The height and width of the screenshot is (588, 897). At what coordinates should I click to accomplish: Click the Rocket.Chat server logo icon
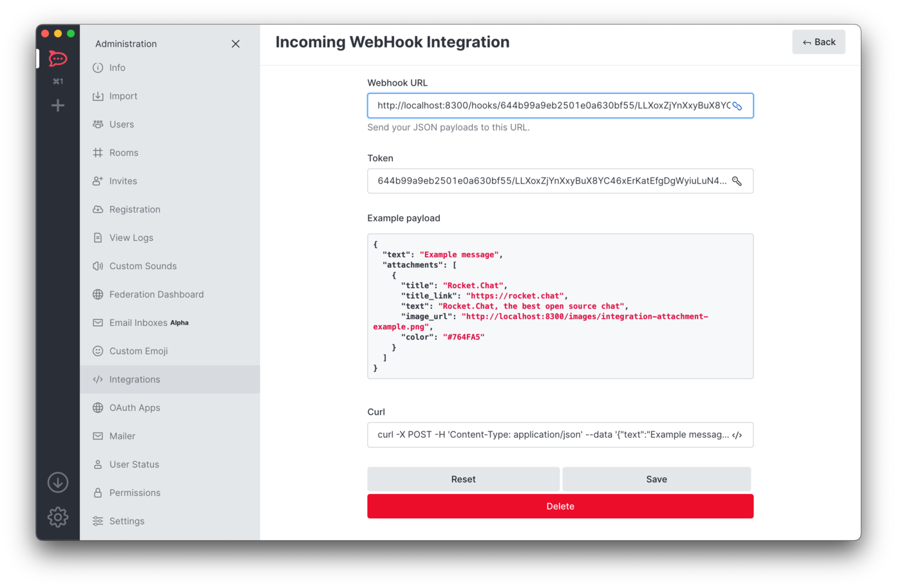58,59
